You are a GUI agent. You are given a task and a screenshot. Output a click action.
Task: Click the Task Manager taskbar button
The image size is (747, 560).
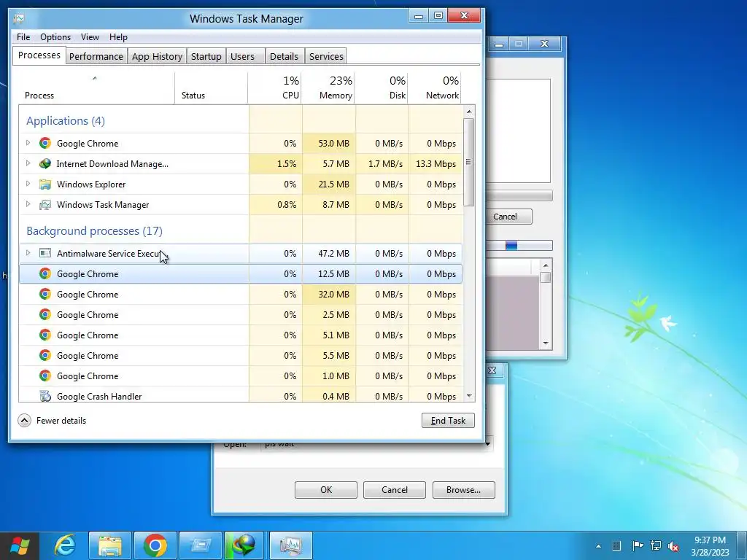290,545
